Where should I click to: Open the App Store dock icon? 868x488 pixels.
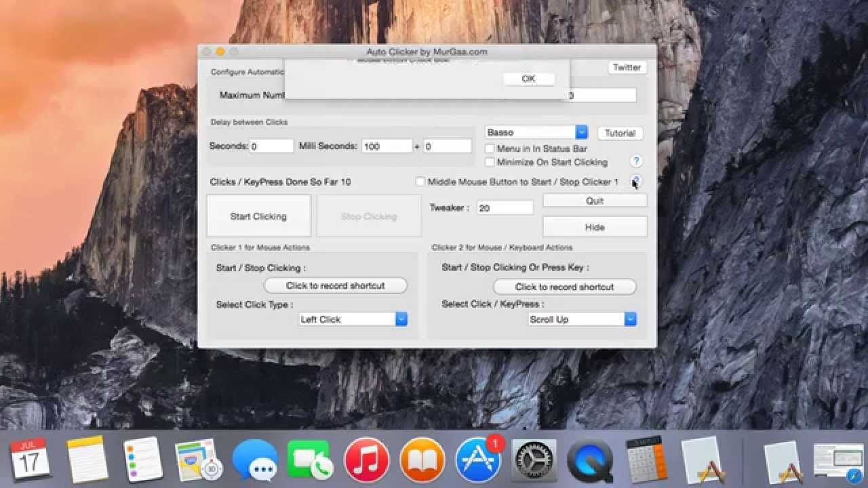coord(479,460)
